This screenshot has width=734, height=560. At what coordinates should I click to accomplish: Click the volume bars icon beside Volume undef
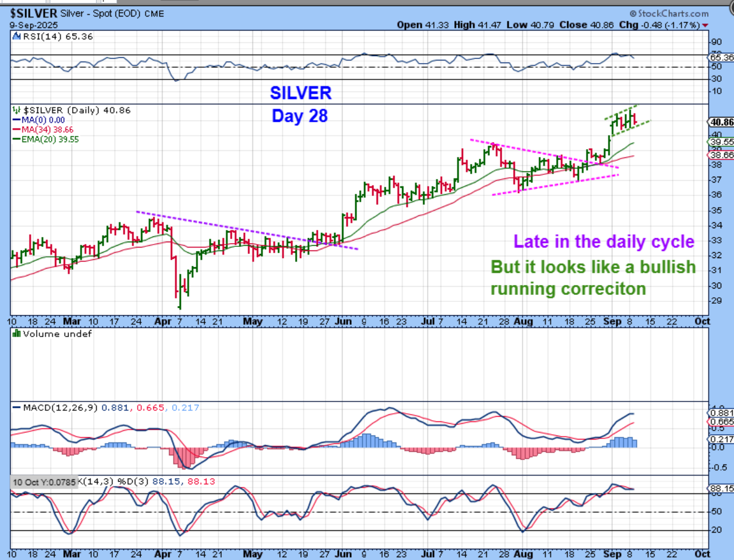17,334
